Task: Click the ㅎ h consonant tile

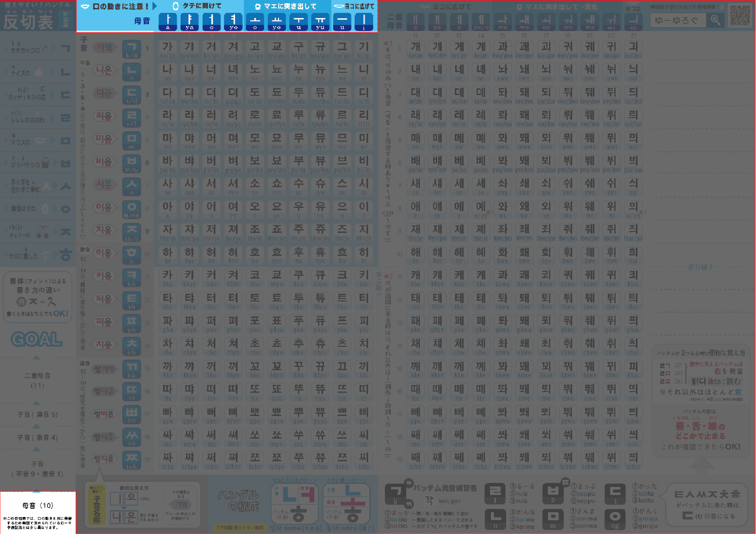Action: pos(132,255)
